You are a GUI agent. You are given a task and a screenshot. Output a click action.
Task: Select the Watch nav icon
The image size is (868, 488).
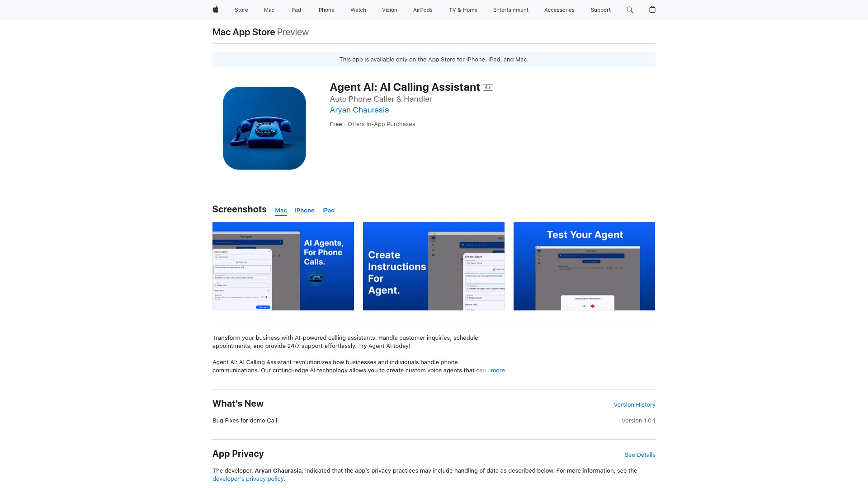[x=358, y=9]
